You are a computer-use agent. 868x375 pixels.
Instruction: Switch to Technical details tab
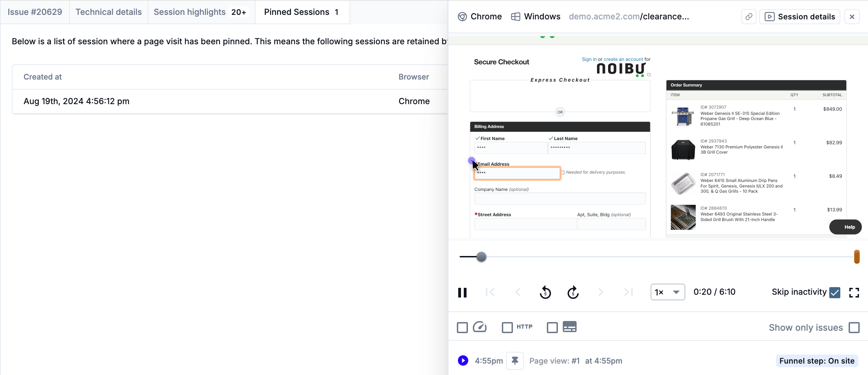(x=109, y=12)
